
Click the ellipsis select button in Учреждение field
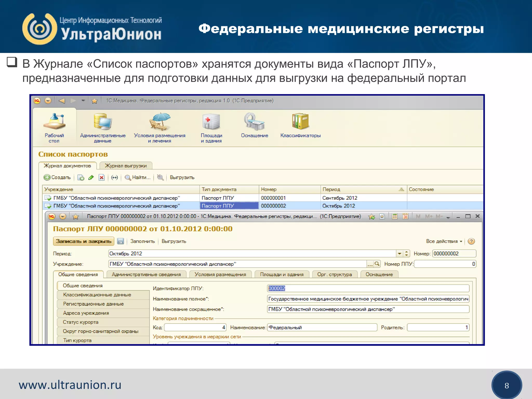(370, 264)
